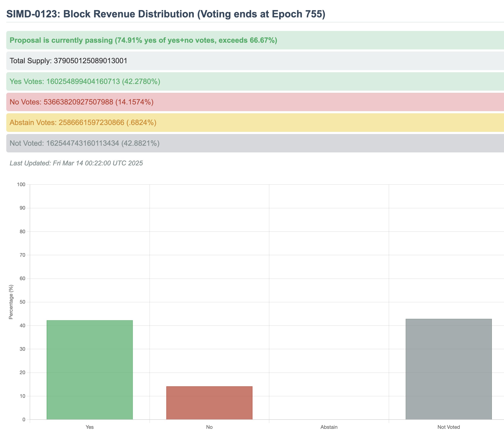Select the proposal currently passing banner

[143, 40]
